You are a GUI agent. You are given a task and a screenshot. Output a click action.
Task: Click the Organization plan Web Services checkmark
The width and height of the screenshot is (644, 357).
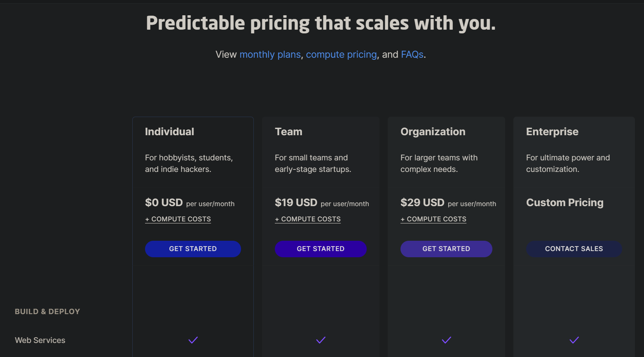[x=446, y=340]
